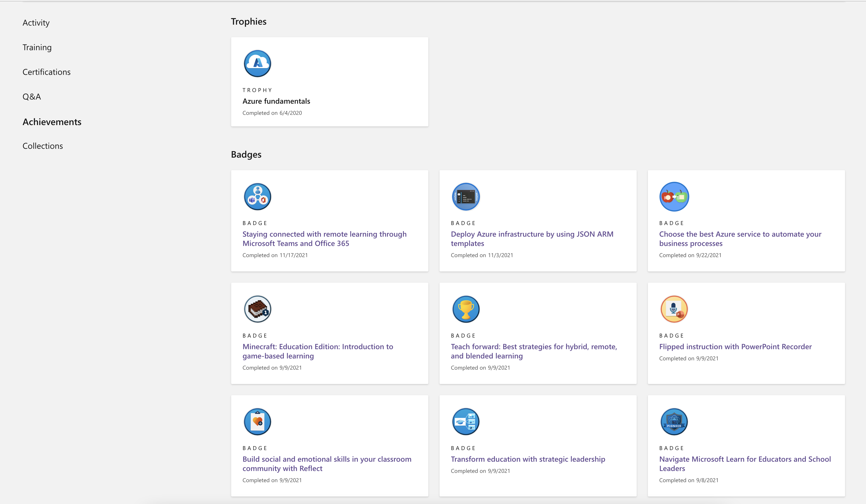
Task: Click the Completed on 6/4/2020 date
Action: pos(272,113)
